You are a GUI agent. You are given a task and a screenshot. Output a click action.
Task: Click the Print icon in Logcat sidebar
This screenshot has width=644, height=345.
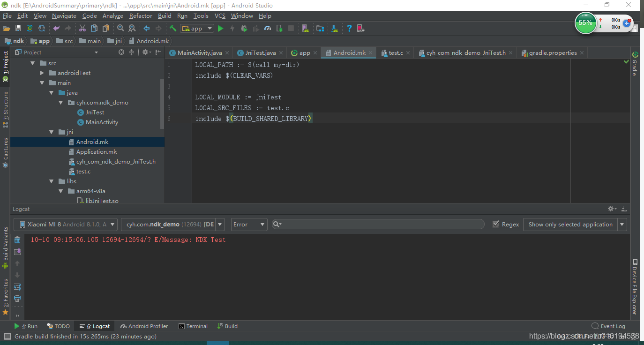point(17,299)
